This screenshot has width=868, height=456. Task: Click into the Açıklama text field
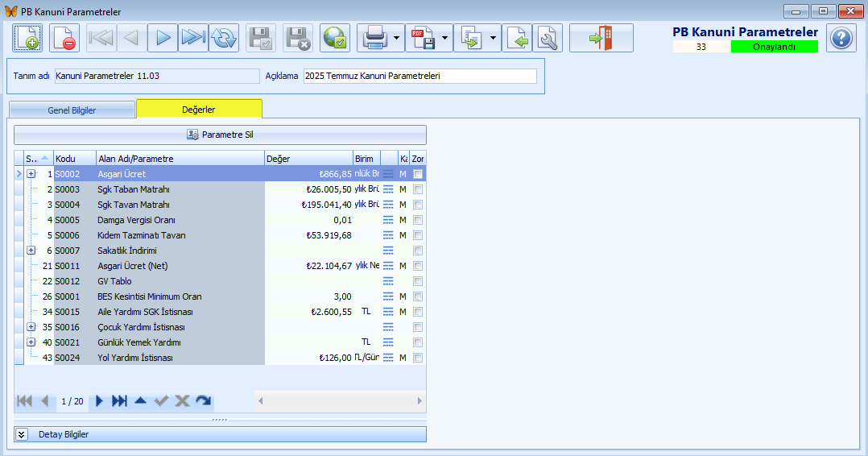coord(419,77)
